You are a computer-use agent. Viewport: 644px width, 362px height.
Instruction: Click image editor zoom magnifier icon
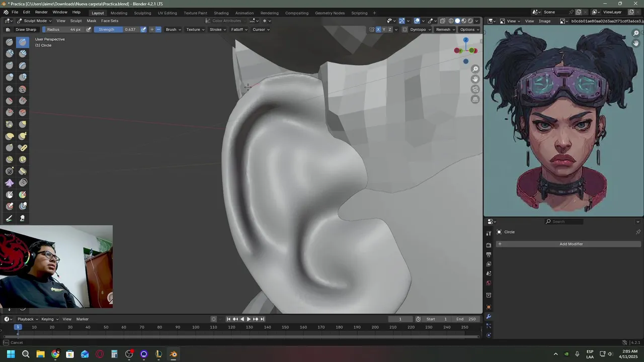coord(636,33)
